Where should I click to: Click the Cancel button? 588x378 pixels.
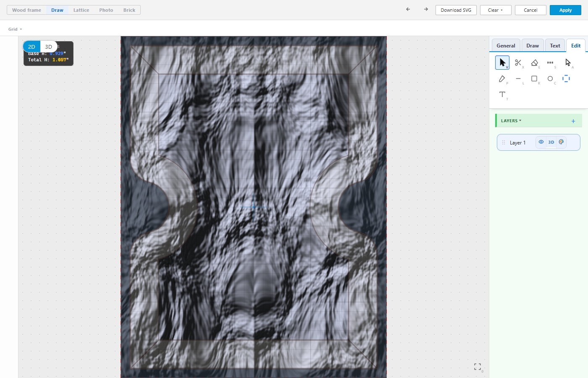pyautogui.click(x=530, y=10)
